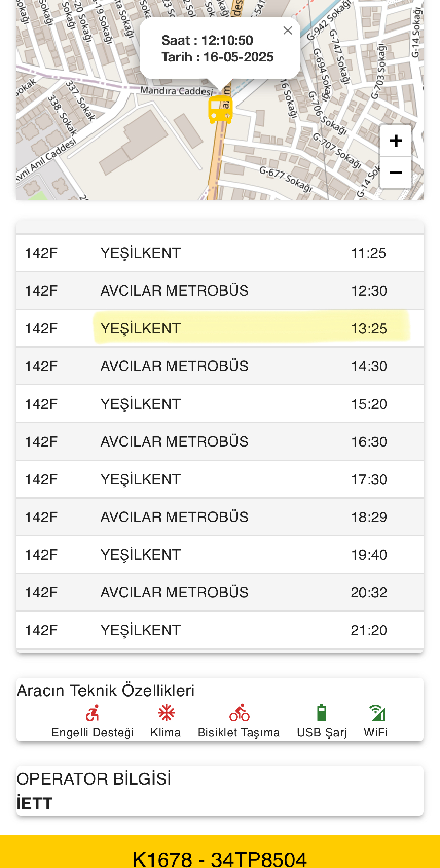440x868 pixels.
Task: Zoom in on the map
Action: pos(396,141)
